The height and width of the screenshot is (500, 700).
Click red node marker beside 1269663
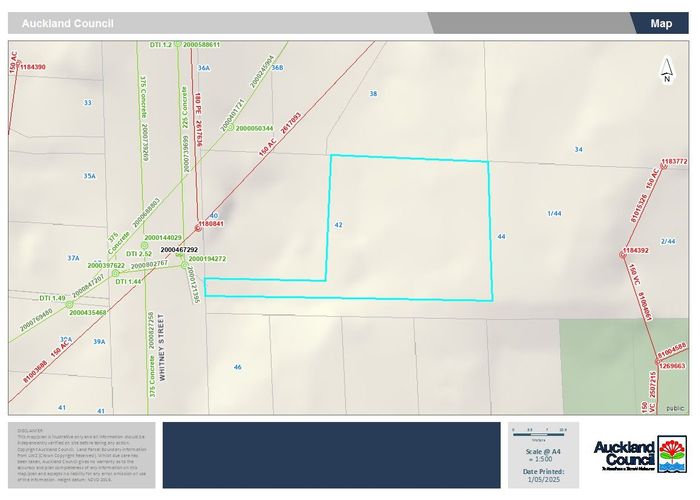(x=657, y=361)
